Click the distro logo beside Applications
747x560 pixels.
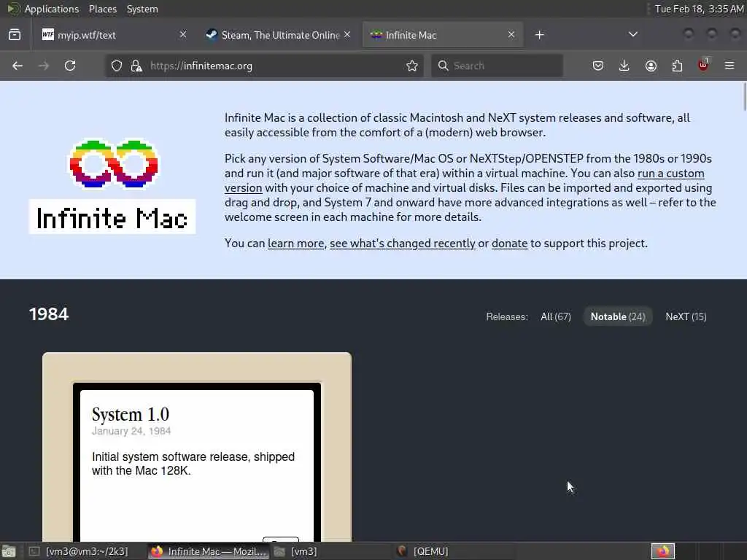[13, 9]
